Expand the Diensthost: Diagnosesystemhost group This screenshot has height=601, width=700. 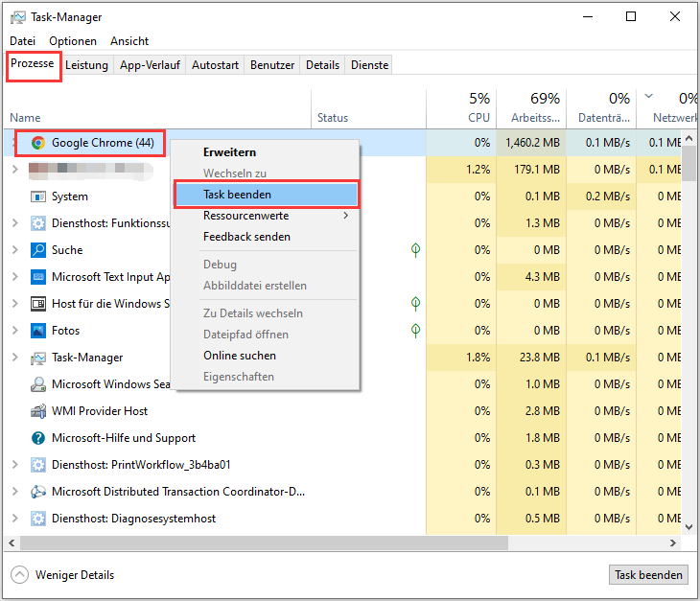15,519
